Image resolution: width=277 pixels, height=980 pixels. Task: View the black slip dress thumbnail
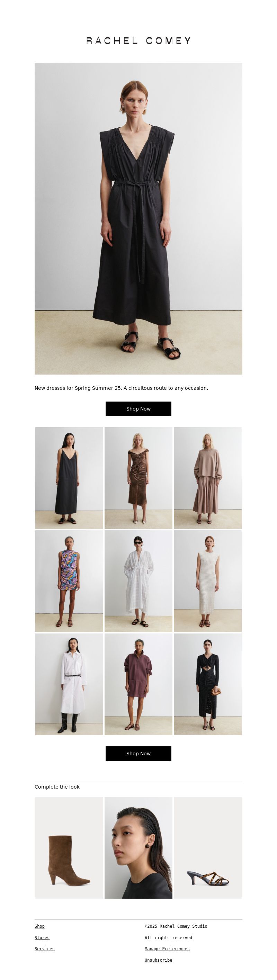[69, 478]
